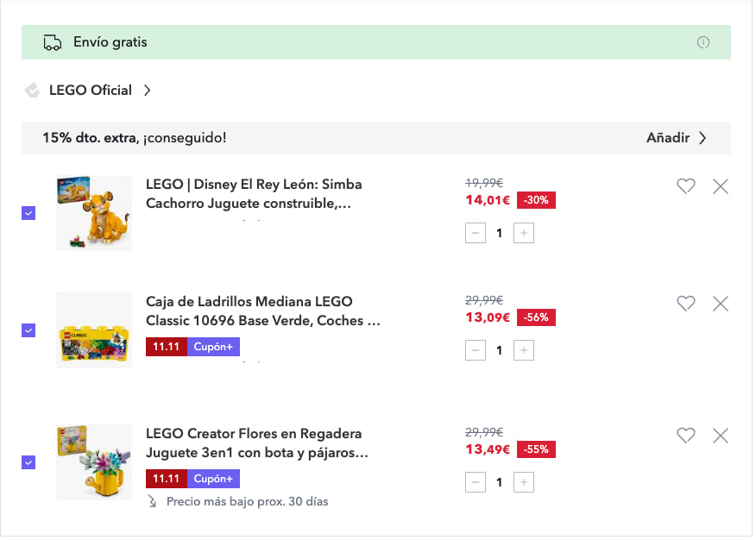
Task: Remove Creator Flores en Regadera from cart
Action: [x=721, y=436]
